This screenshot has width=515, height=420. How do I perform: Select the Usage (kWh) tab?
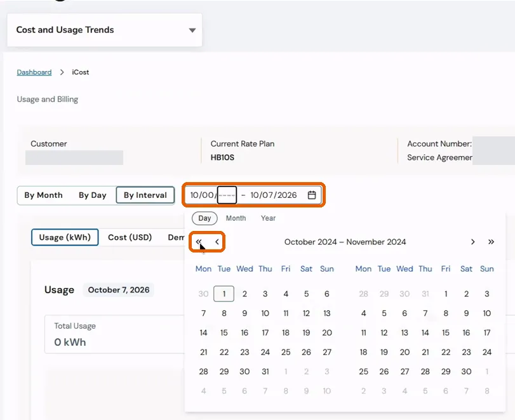(x=65, y=237)
